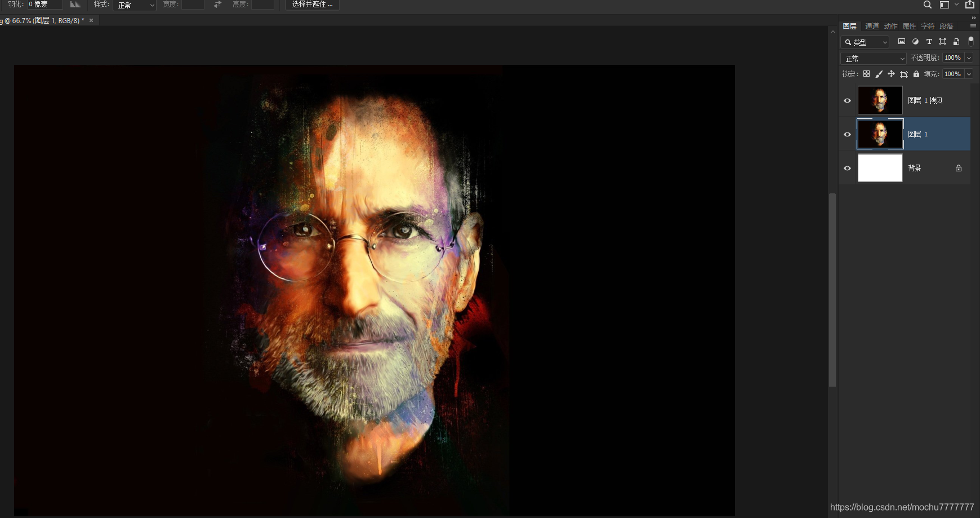Screen dimensions: 980x518
Task: Switch to the 通道 tab
Action: (872, 26)
